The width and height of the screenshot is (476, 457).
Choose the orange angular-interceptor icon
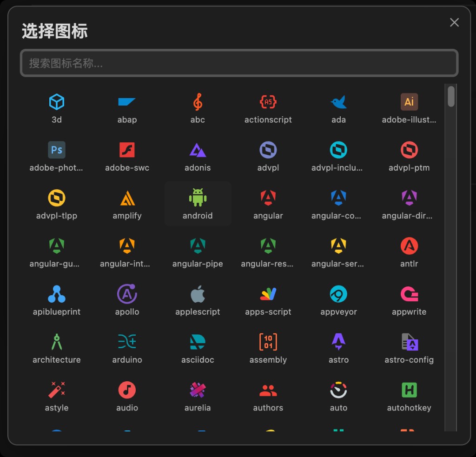click(x=127, y=245)
